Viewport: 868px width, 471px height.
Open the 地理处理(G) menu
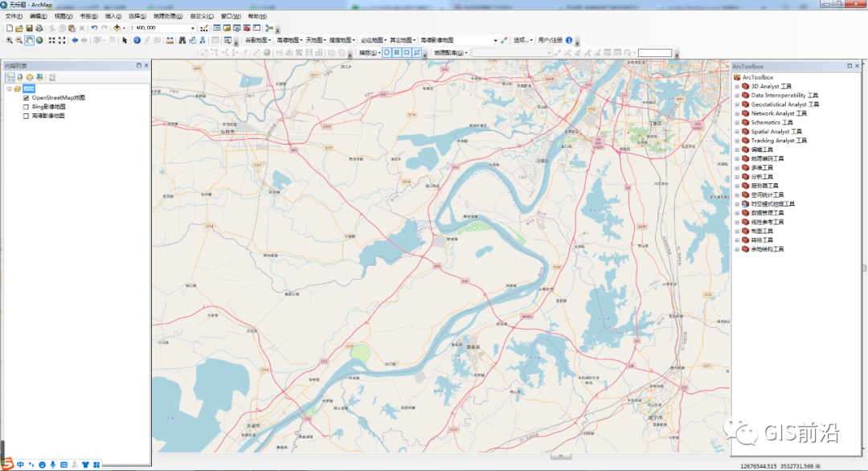pos(168,16)
